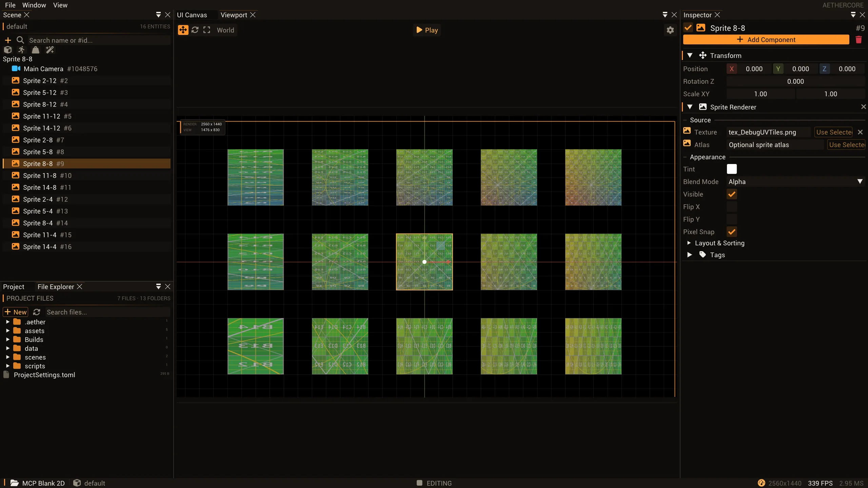Click the Play button

427,30
